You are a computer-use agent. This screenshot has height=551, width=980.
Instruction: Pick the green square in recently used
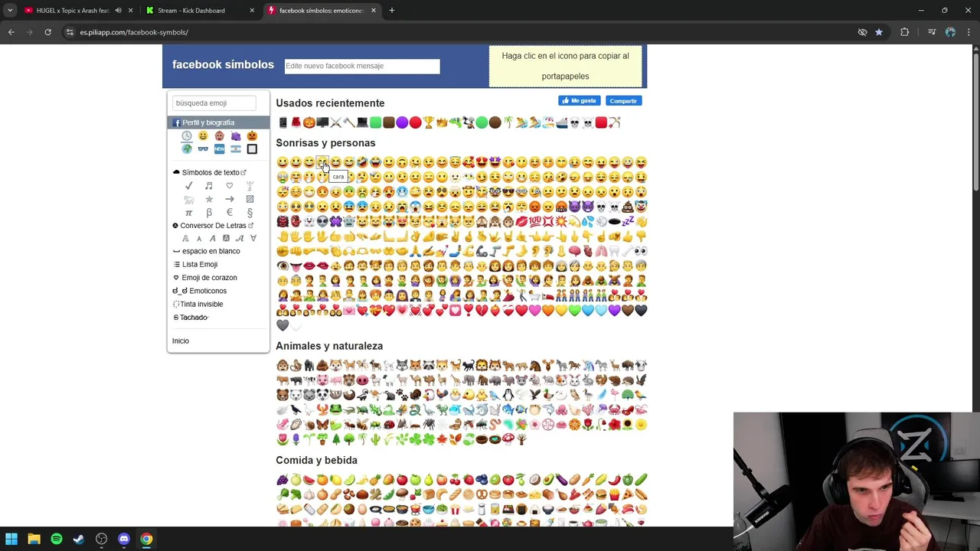(375, 122)
